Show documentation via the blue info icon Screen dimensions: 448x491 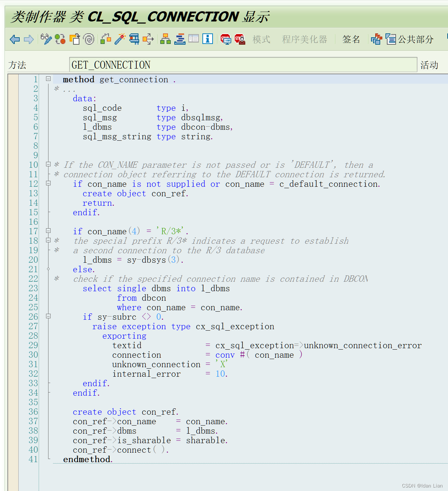click(x=208, y=39)
